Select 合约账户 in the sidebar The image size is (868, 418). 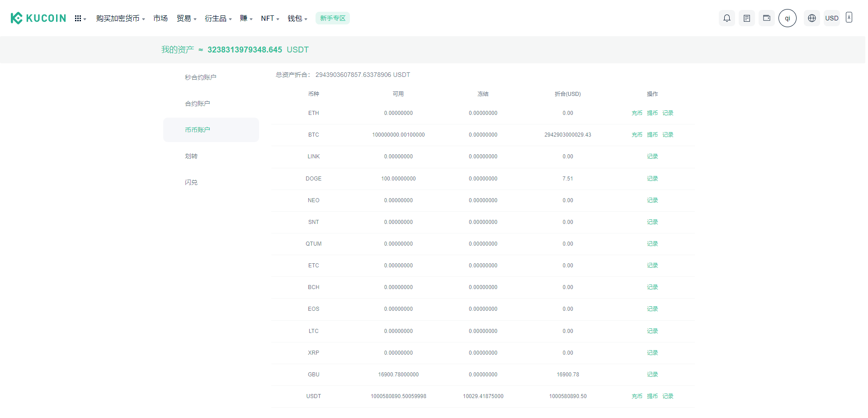coord(198,104)
